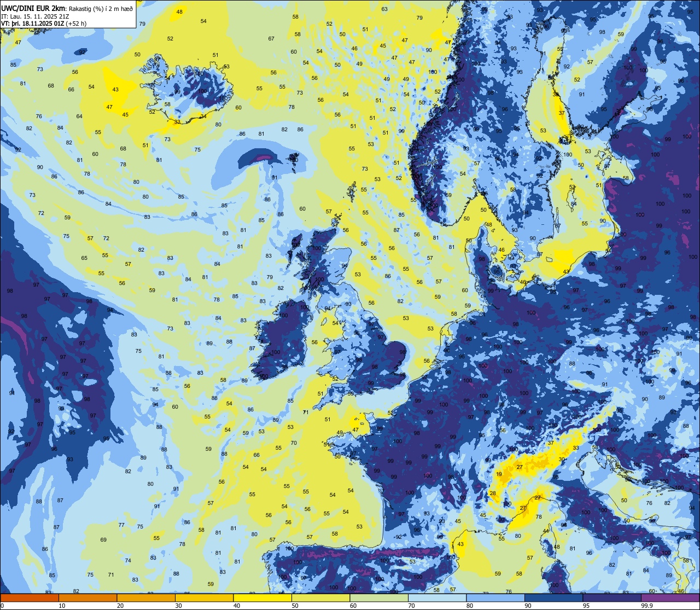Viewport: 700px width, 610px height.
Task: Click the legend tick label 10
Action: pos(62,606)
